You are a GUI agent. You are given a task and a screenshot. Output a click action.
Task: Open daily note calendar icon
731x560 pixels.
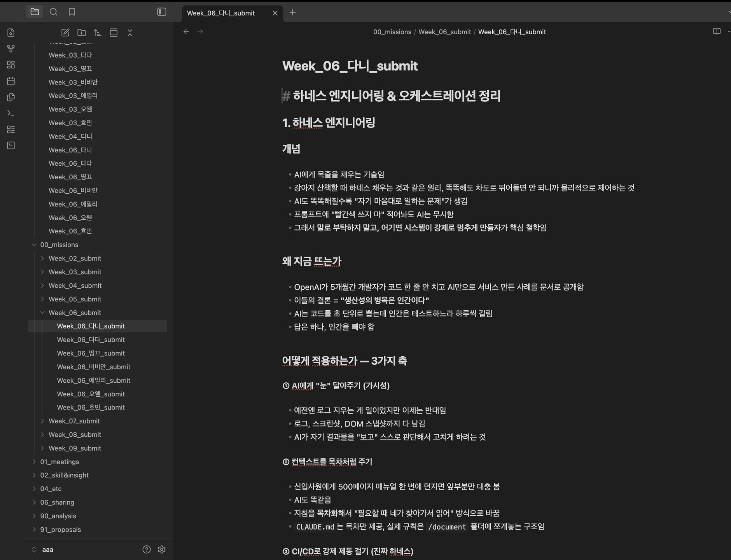(11, 81)
